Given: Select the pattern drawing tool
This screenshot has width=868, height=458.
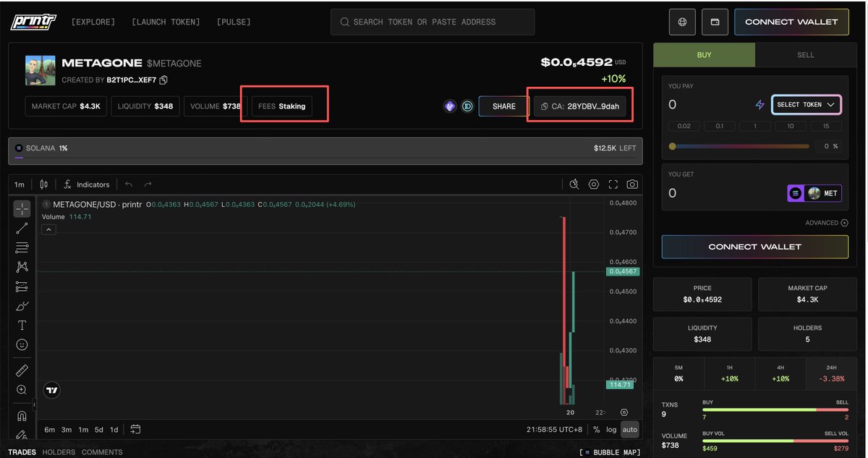Looking at the screenshot, I should click(x=22, y=267).
